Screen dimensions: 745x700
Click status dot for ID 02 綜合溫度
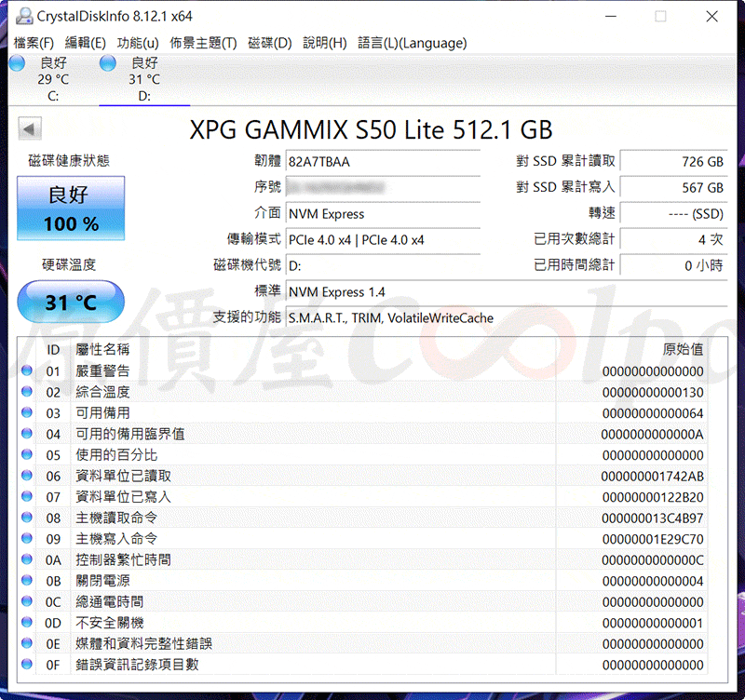(x=27, y=392)
